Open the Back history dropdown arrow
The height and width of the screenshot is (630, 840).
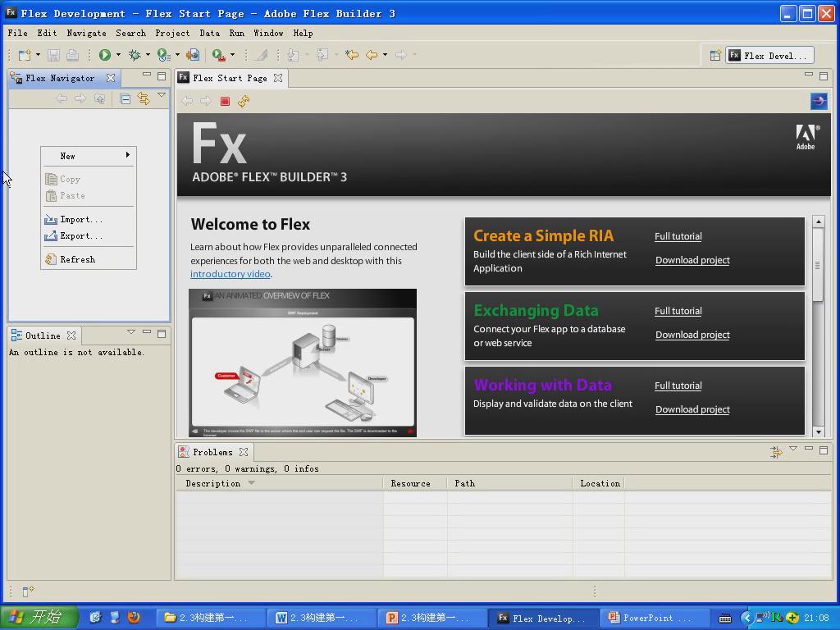386,55
